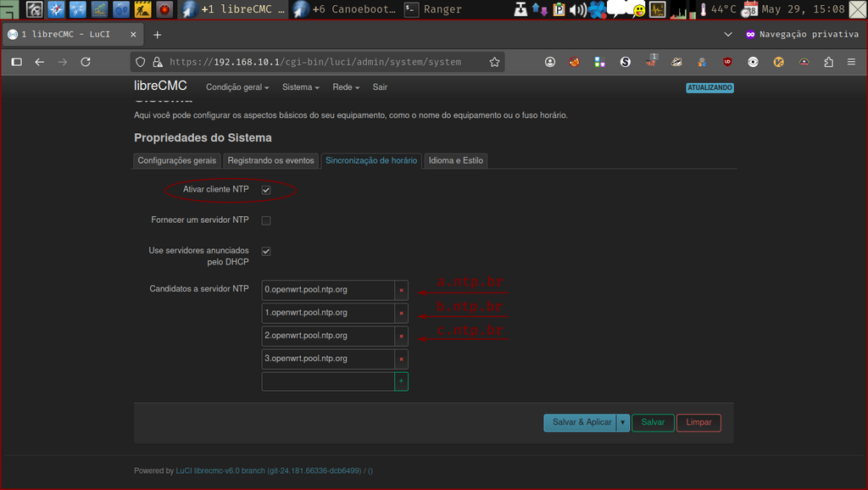Image resolution: width=868 pixels, height=490 pixels.
Task: Enable the 'Fornecer um servidor NTP' checkbox
Action: tap(266, 220)
